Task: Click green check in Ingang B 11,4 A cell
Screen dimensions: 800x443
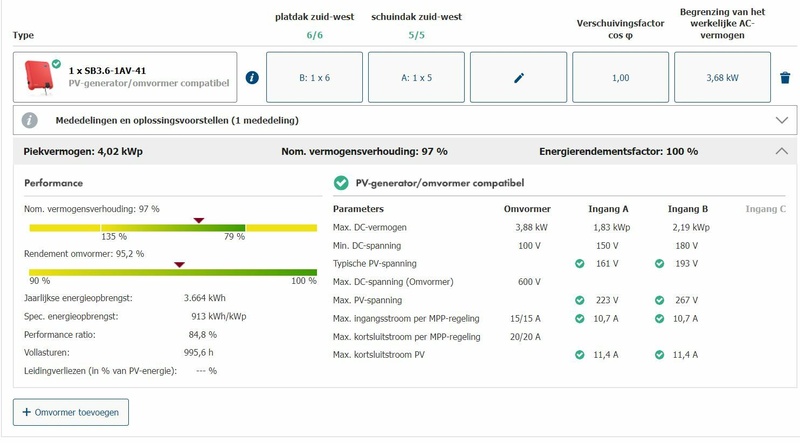Action: (x=660, y=355)
